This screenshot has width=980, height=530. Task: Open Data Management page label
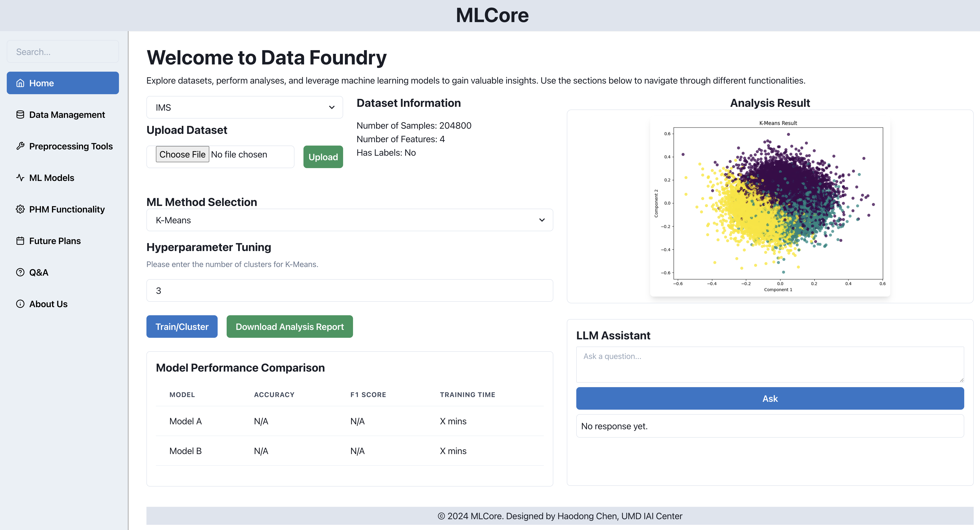[67, 114]
